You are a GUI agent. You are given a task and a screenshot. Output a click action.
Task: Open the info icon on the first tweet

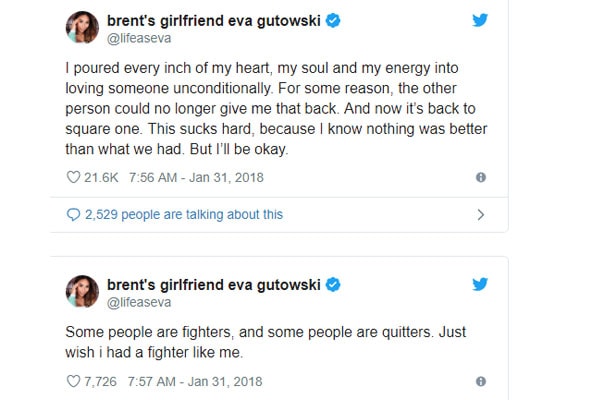[x=481, y=177]
